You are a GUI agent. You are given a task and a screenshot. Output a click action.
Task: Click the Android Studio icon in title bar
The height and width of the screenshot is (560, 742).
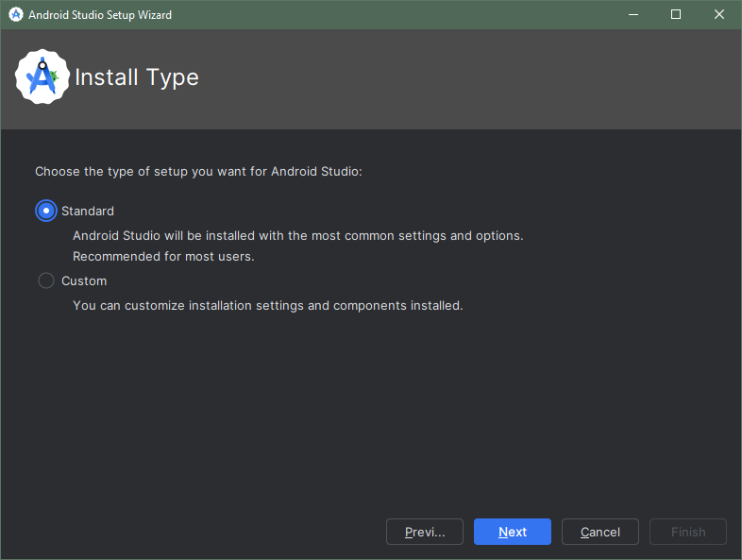click(x=16, y=15)
